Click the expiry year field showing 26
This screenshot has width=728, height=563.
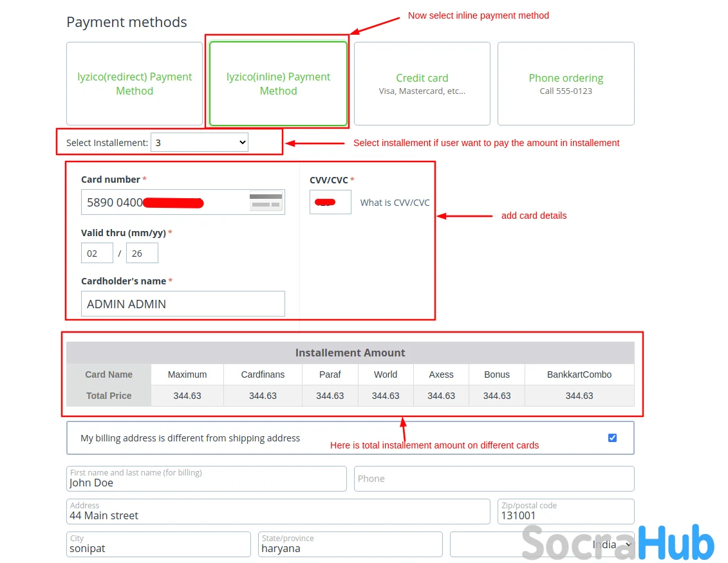pyautogui.click(x=142, y=253)
